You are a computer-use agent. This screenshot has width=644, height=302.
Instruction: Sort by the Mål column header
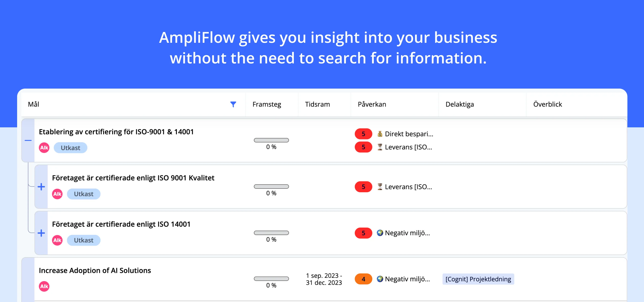pos(33,104)
